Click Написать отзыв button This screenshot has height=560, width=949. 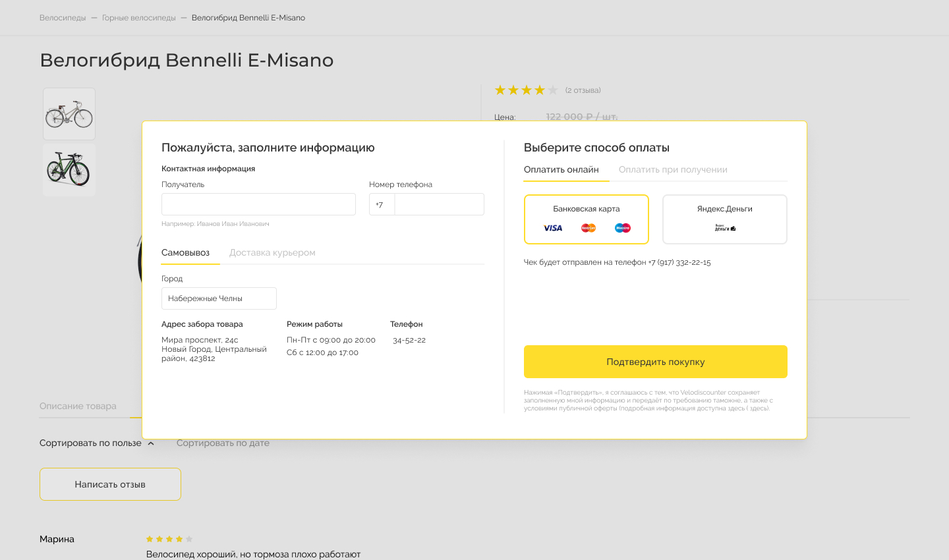(110, 484)
